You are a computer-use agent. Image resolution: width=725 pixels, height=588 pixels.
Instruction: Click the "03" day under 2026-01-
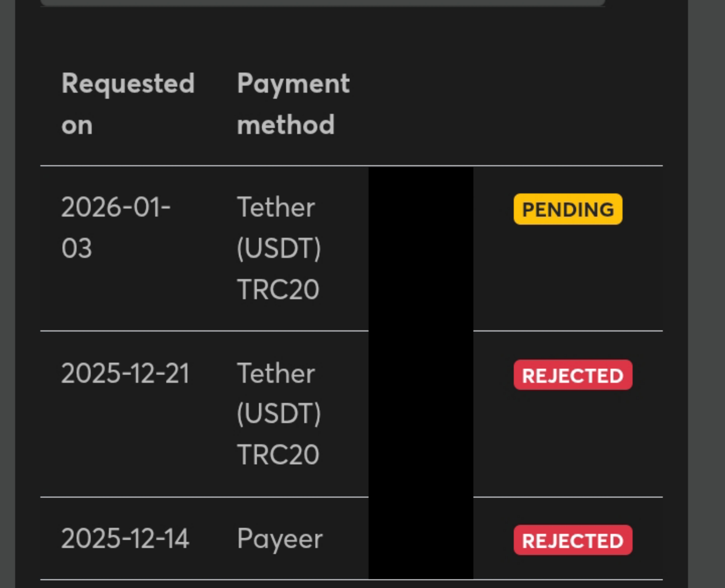click(x=77, y=248)
